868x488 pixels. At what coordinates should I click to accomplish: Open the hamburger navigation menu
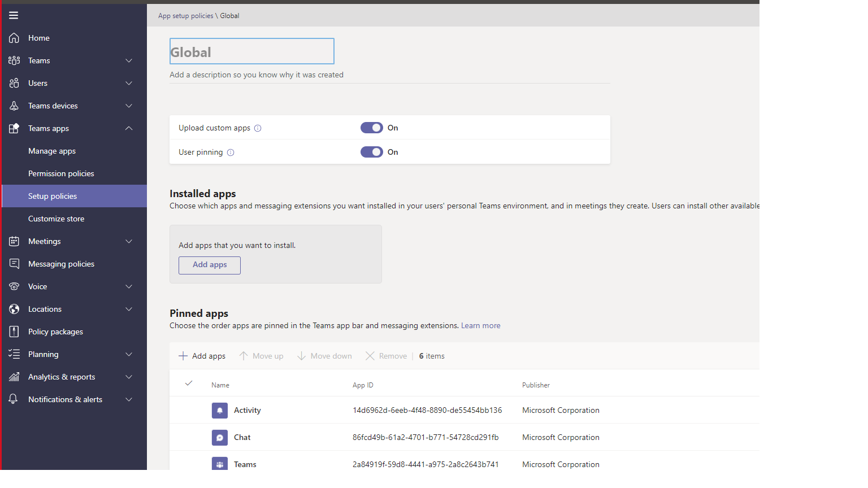coord(14,15)
